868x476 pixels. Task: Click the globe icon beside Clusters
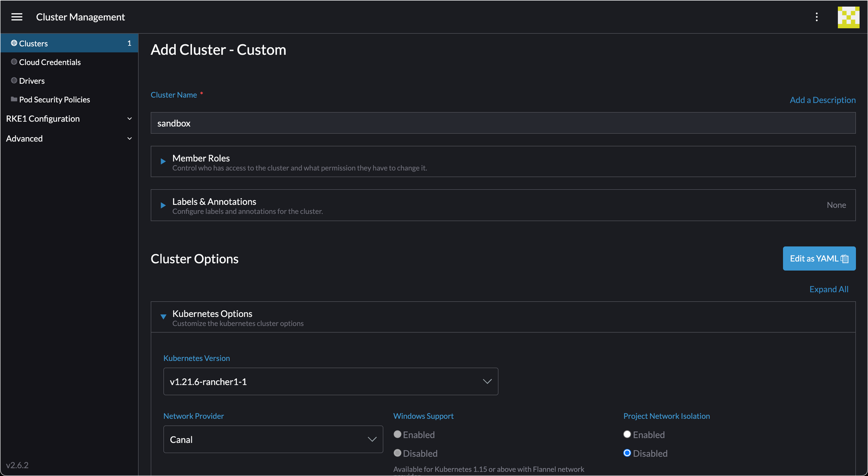pos(14,43)
